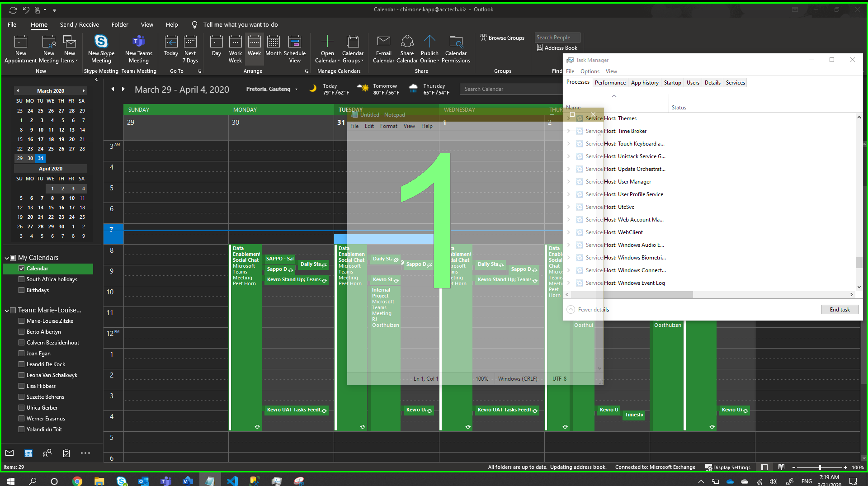The image size is (868, 486).
Task: Start a New Skype Meeting
Action: tap(101, 49)
